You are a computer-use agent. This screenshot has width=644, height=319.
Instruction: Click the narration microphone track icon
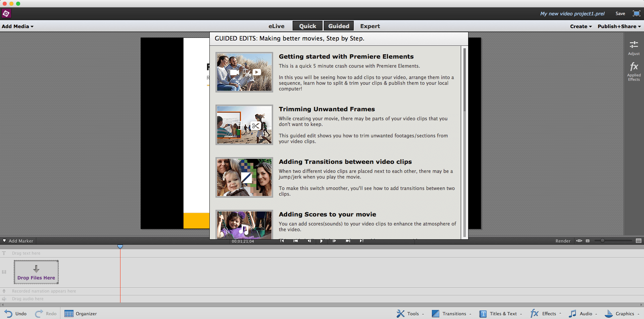pos(4,291)
